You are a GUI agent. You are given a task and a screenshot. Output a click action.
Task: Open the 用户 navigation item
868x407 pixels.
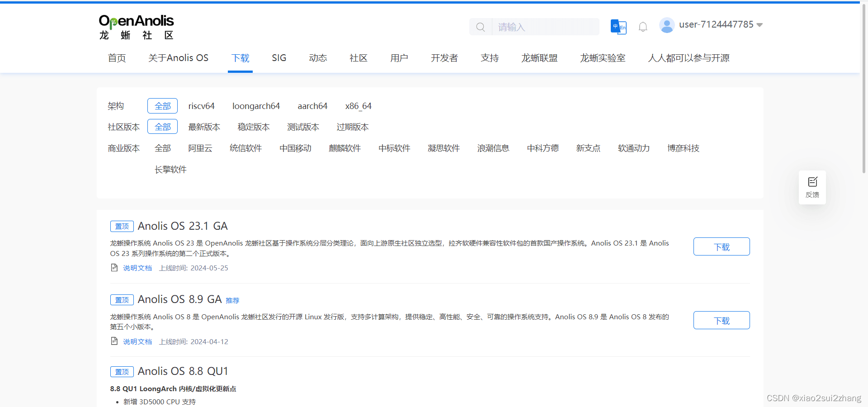(399, 58)
